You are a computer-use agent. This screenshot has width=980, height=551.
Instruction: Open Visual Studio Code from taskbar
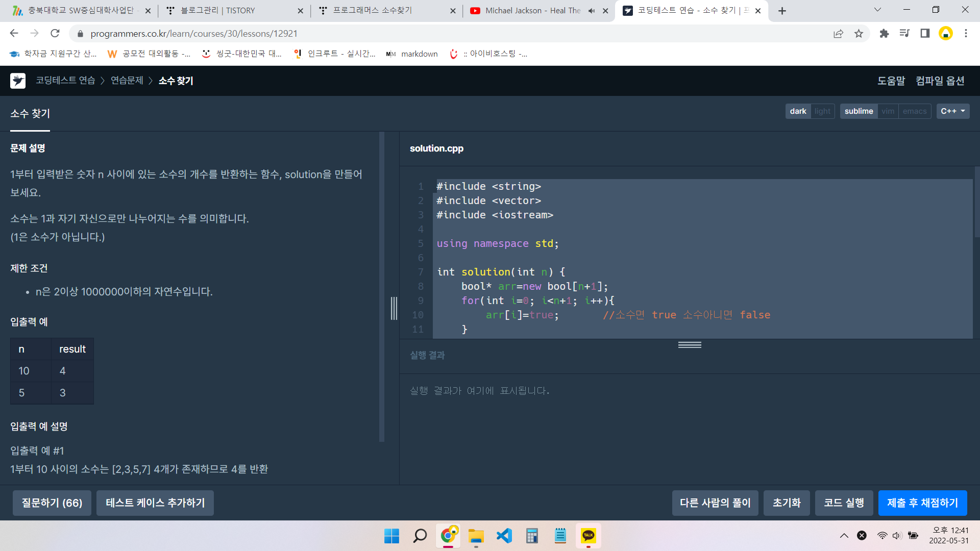click(504, 536)
